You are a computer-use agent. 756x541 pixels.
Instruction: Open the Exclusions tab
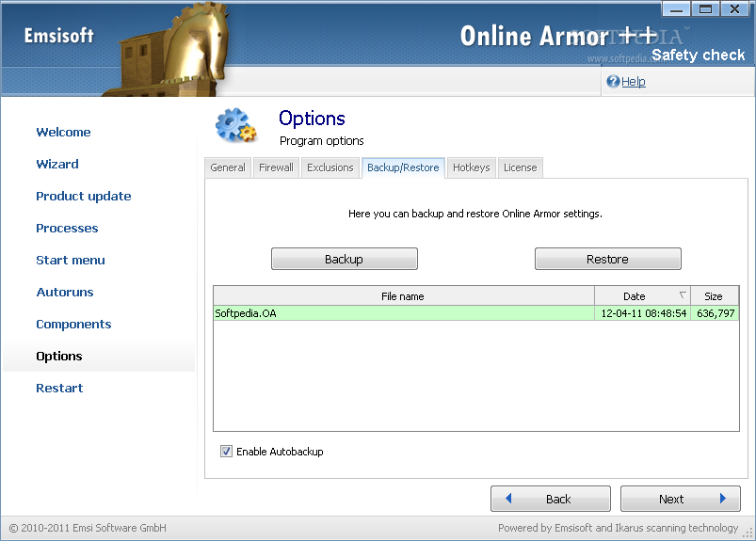(330, 167)
